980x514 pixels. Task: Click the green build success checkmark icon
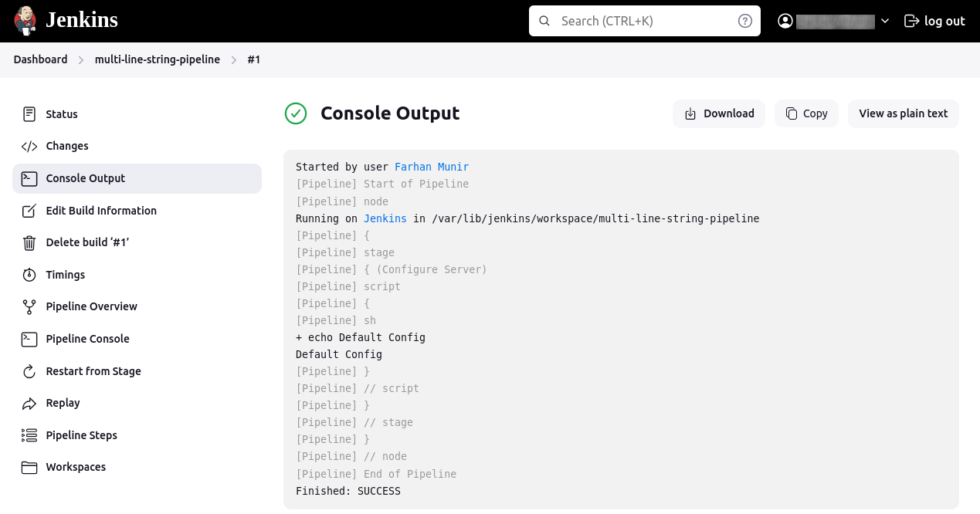(296, 113)
